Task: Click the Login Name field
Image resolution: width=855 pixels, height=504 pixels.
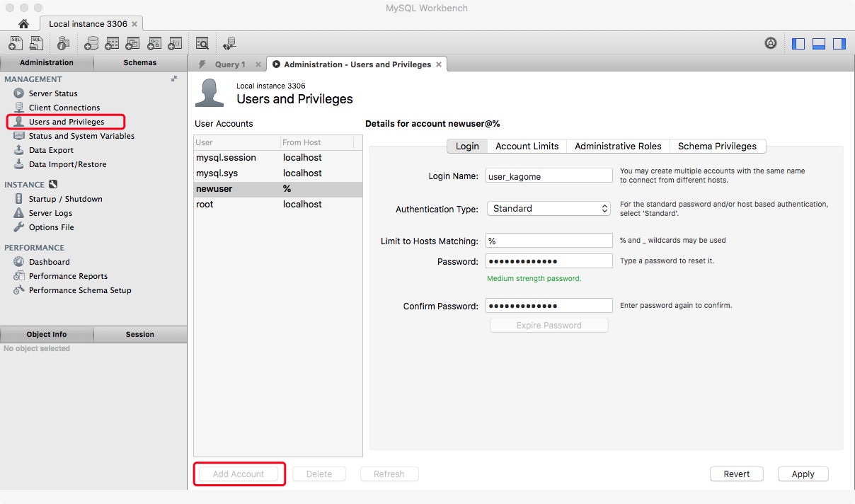Action: click(549, 176)
